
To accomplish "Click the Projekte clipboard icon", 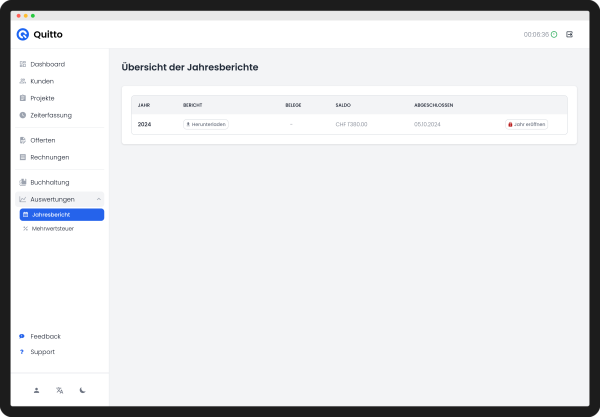I will point(23,98).
